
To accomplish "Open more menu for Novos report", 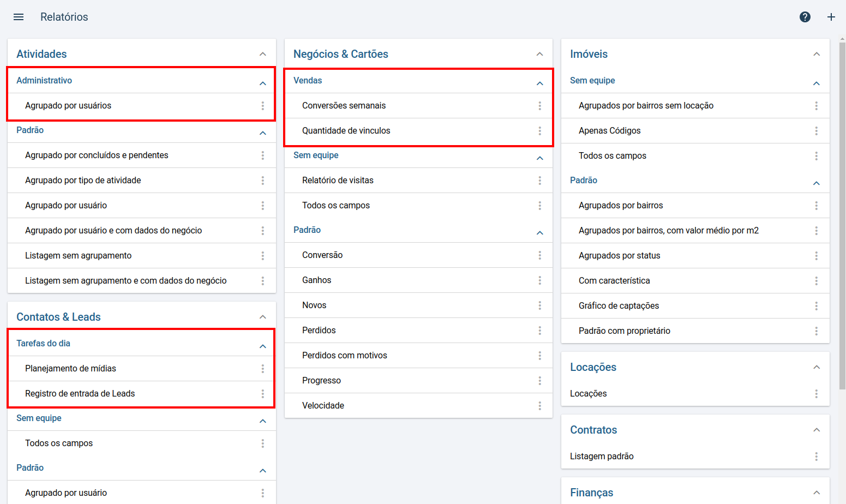I will (540, 305).
